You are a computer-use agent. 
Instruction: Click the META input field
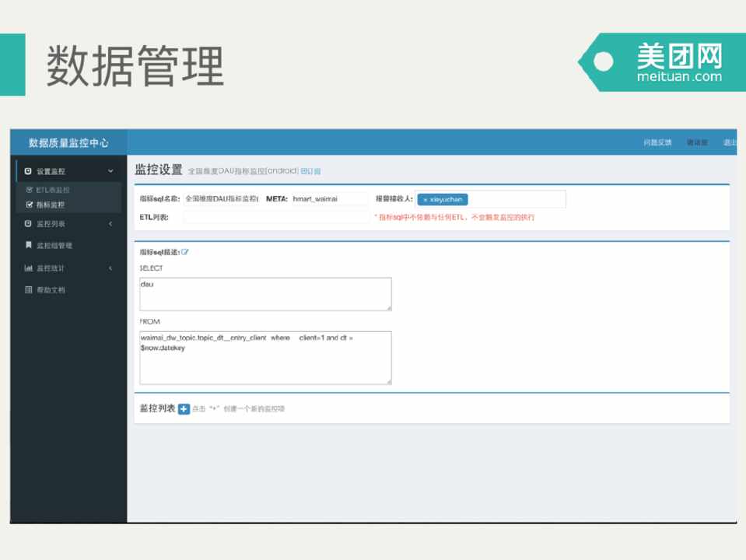tap(328, 199)
